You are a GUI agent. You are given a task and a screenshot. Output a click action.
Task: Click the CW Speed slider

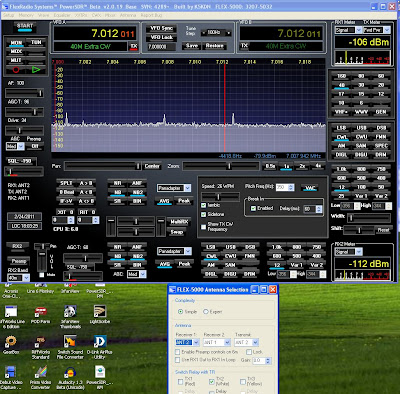tap(220, 197)
